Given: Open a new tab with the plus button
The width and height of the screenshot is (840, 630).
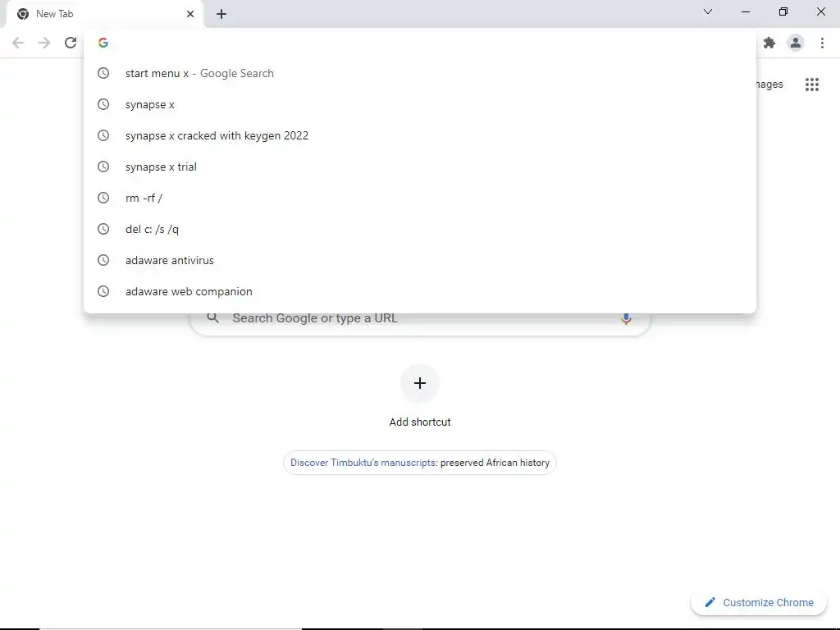Looking at the screenshot, I should point(221,14).
